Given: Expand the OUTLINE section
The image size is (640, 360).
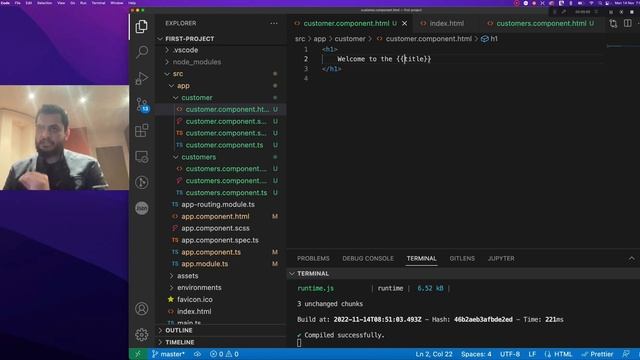Looking at the screenshot, I should pos(221,330).
